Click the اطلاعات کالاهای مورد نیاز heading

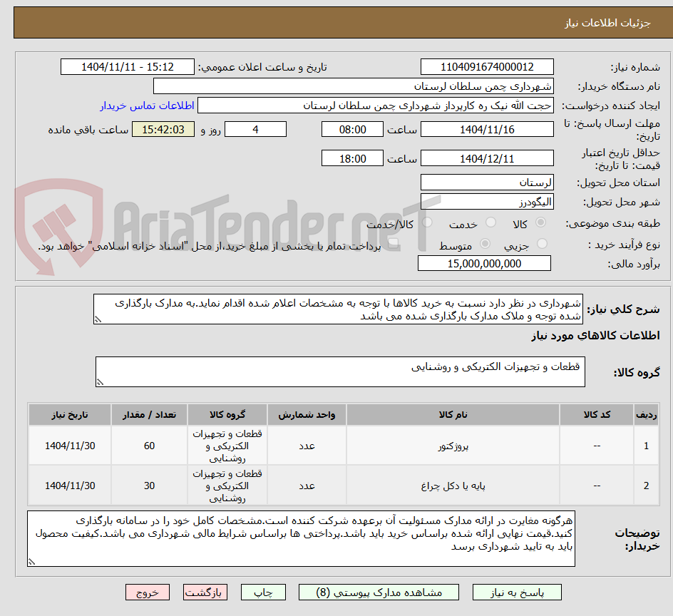tap(595, 336)
